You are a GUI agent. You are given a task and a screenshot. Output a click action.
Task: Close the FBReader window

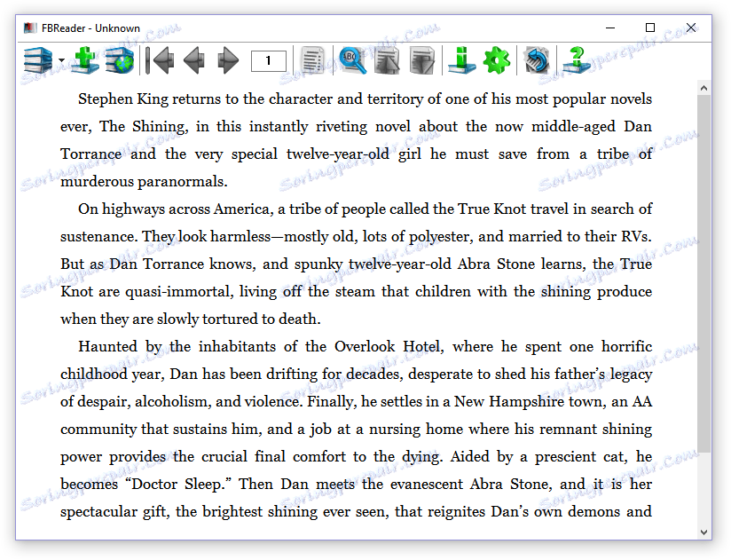click(x=691, y=28)
